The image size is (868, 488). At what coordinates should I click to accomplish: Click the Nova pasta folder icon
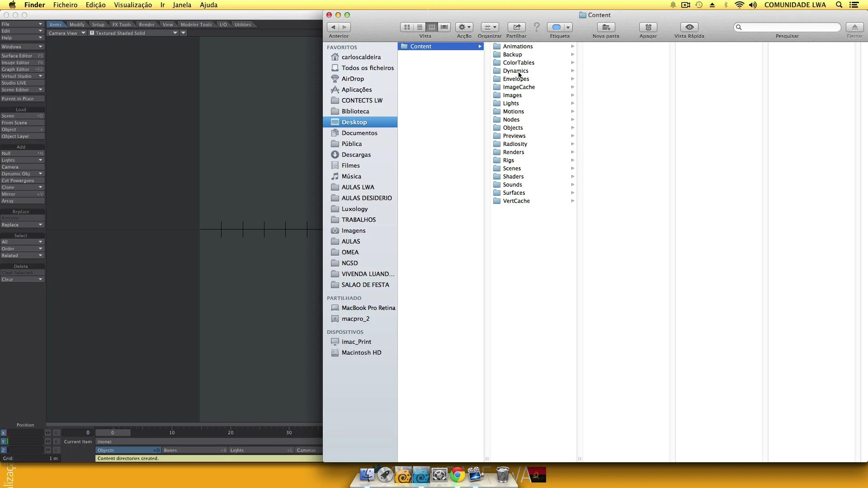coord(606,27)
